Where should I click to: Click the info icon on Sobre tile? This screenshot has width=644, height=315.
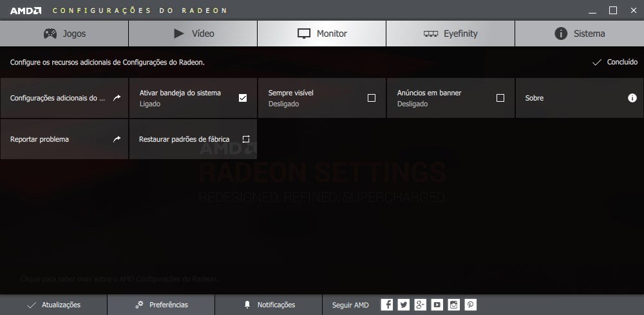point(632,98)
